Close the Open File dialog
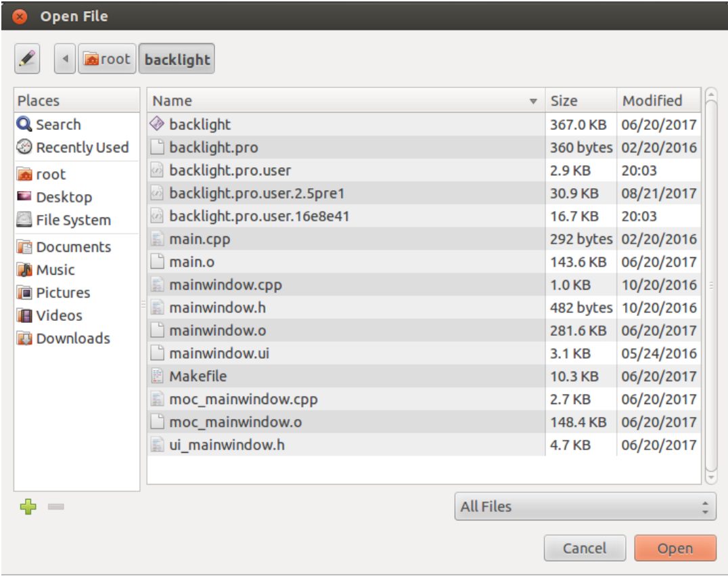Screen dimensions: 728x576 coord(20,17)
